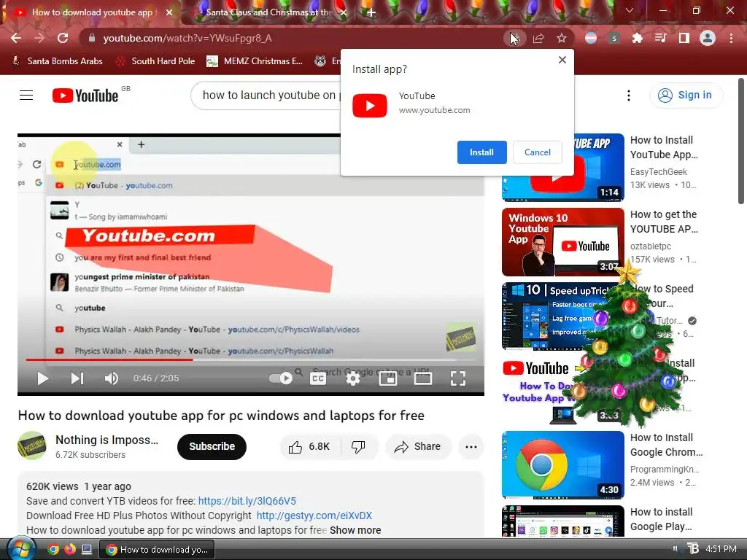Open the channel avatar of Nothing is Impossible
Screen dimensions: 747x560
[x=32, y=446]
